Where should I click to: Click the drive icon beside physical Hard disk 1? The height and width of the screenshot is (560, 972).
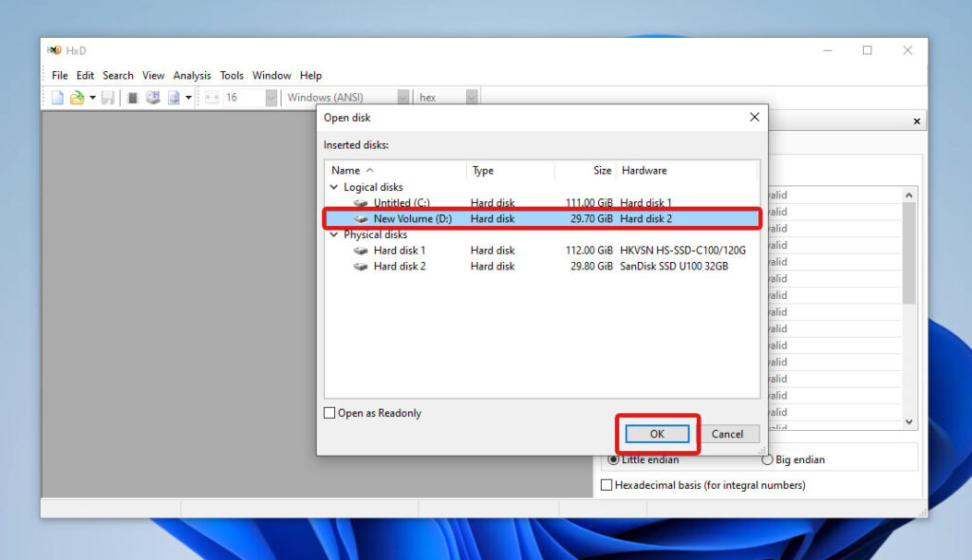click(361, 251)
